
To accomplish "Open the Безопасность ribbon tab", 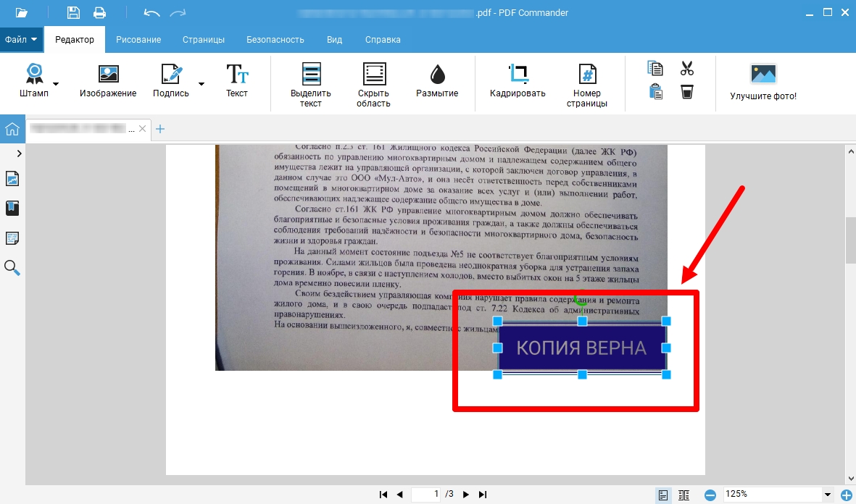I will (275, 40).
